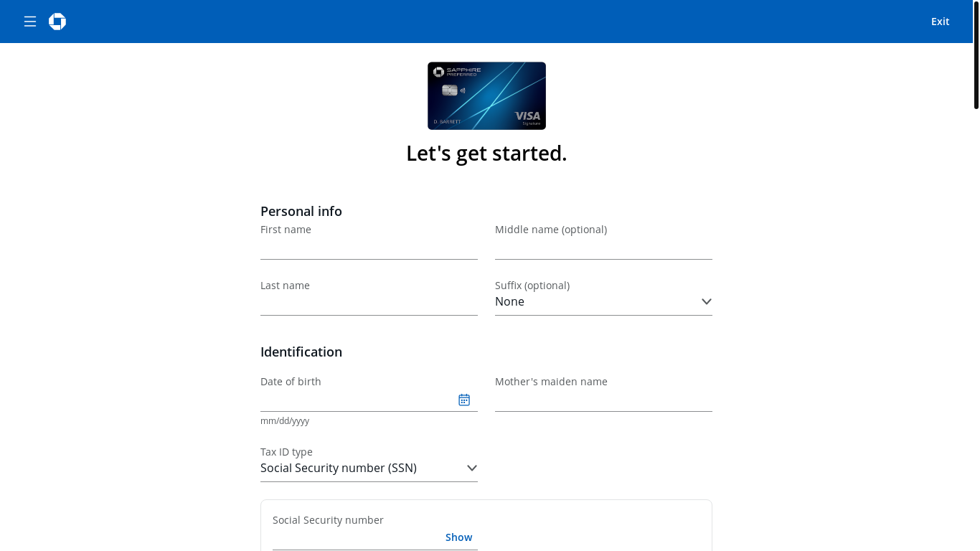
Task: Click the Sapphire Preferred card image
Action: click(x=486, y=95)
